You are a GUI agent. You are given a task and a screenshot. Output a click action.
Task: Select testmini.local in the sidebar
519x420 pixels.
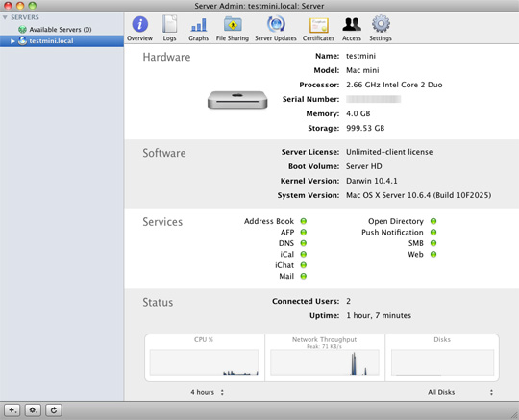coord(62,41)
